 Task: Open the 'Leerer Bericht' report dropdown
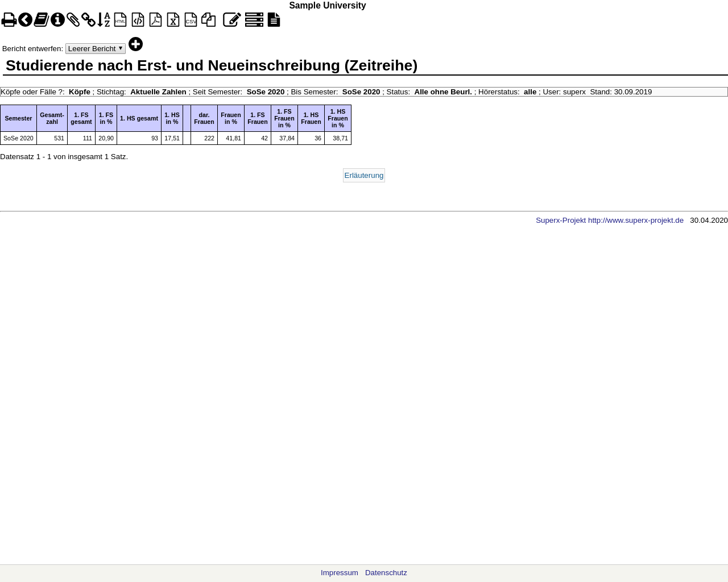(96, 49)
